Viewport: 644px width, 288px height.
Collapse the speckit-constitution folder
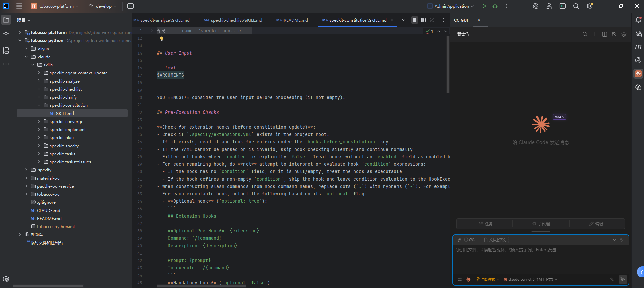pos(39,105)
